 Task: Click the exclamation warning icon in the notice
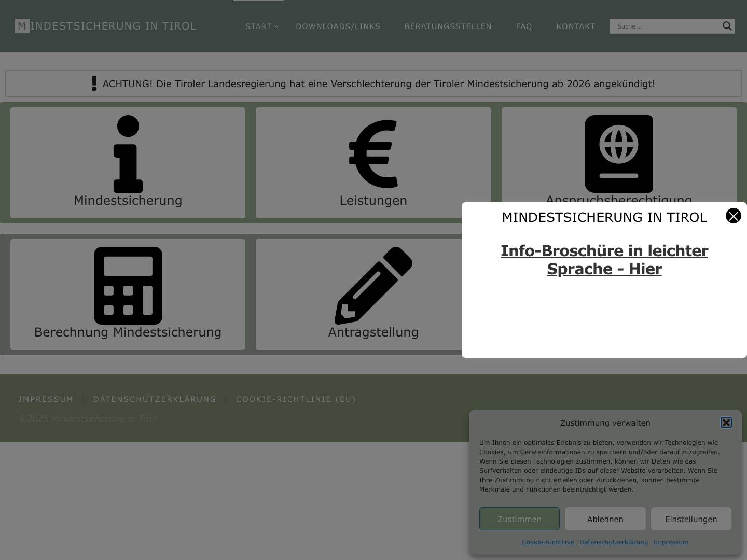coord(94,83)
